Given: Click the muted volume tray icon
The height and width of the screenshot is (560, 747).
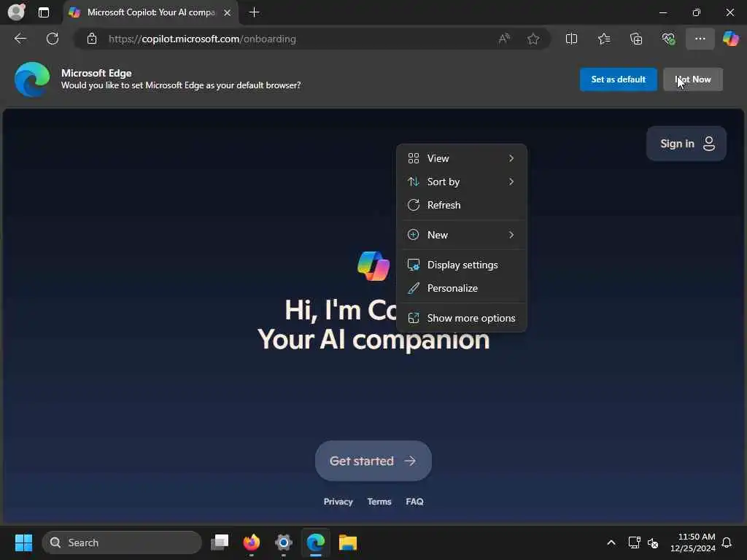Looking at the screenshot, I should point(653,542).
